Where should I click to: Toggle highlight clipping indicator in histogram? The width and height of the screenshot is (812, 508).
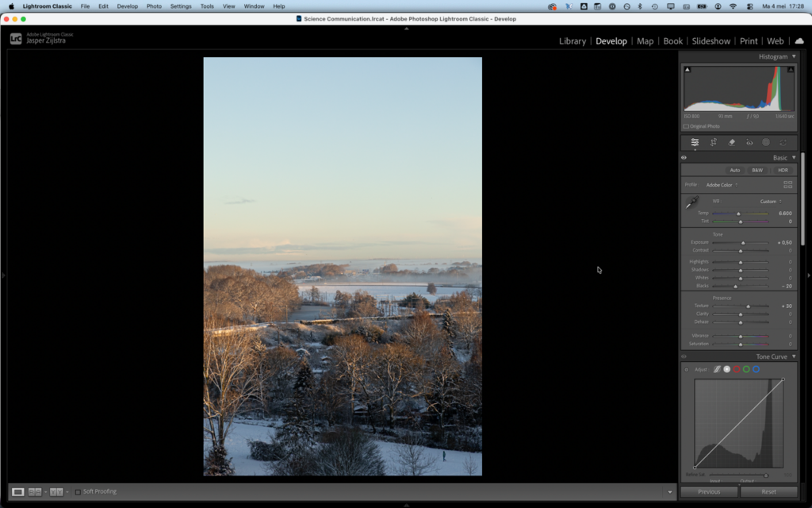click(791, 70)
